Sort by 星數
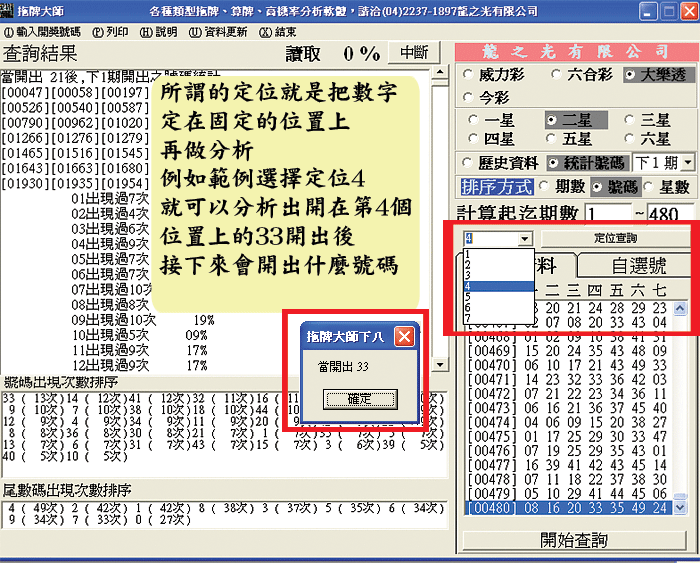This screenshot has height=563, width=700. coord(667,187)
